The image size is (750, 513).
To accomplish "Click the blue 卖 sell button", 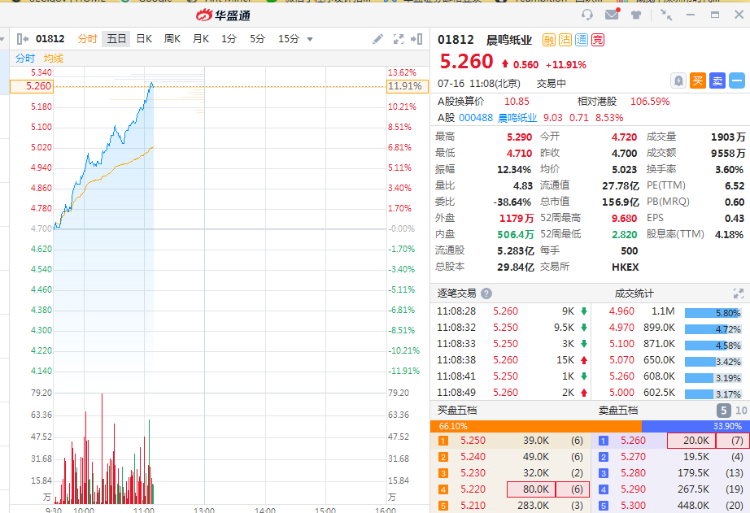I will tap(717, 80).
